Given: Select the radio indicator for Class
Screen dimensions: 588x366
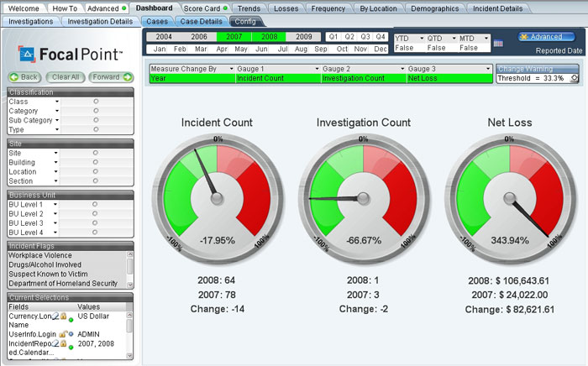Looking at the screenshot, I should point(96,101).
